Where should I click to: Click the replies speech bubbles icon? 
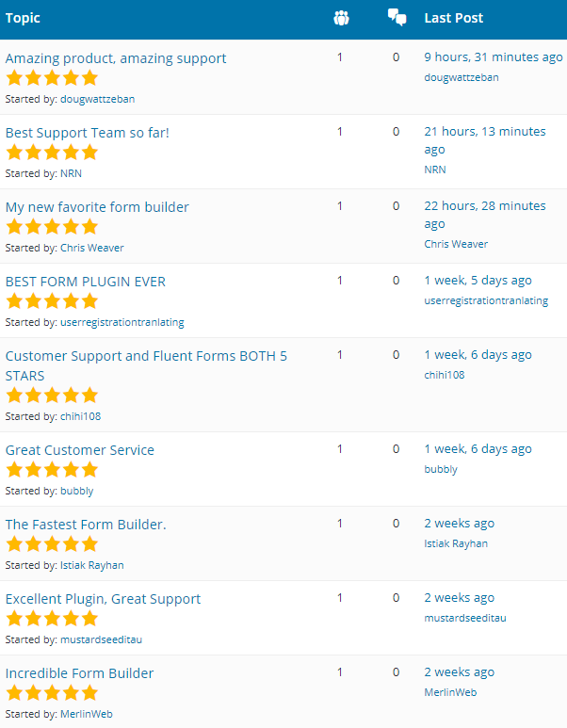(397, 18)
